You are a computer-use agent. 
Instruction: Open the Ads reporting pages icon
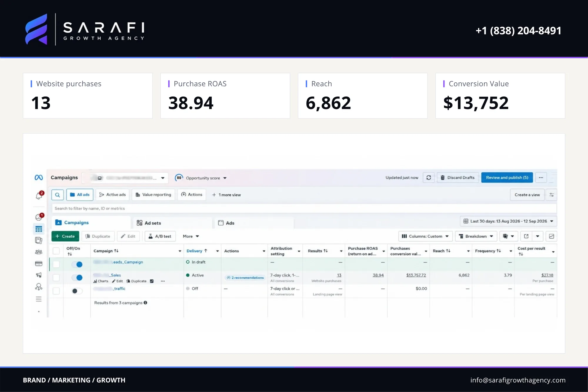tap(39, 240)
